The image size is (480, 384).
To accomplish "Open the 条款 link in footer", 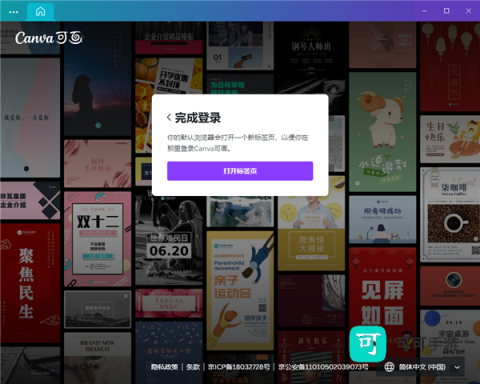I will coord(193,367).
